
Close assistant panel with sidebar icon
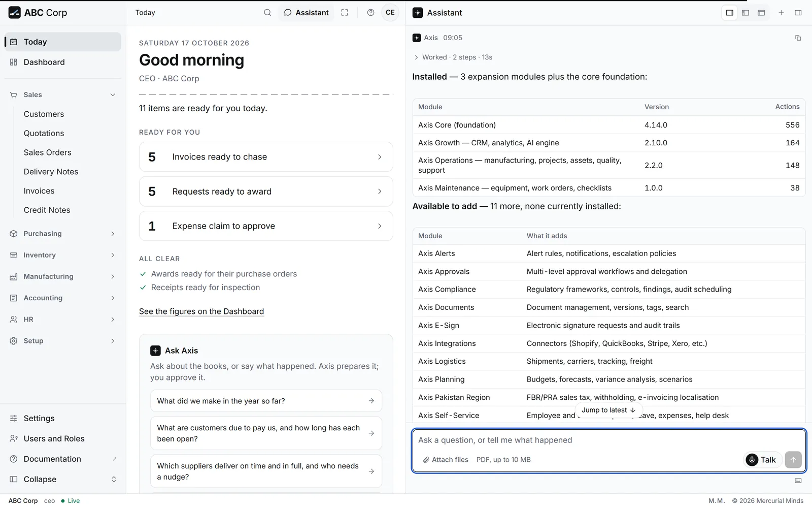point(798,13)
